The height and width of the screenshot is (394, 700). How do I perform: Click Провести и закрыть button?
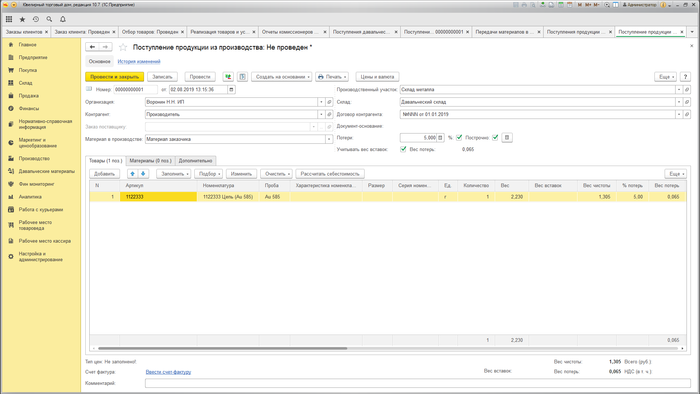(x=114, y=77)
